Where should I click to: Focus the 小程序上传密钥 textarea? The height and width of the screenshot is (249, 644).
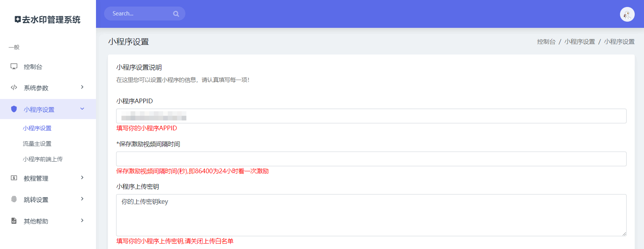(x=371, y=215)
